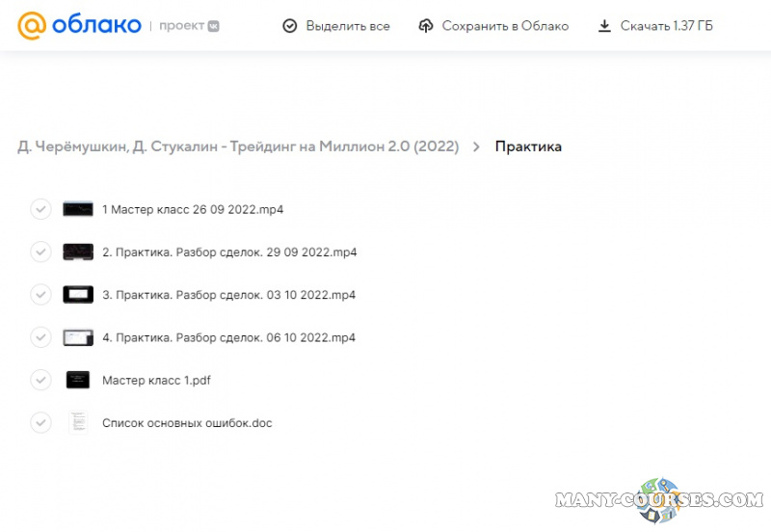Open file 4. Практика. Разбор сделок. 06 10 2022.mp4
Image resolution: width=771 pixels, height=532 pixels.
pyautogui.click(x=228, y=337)
